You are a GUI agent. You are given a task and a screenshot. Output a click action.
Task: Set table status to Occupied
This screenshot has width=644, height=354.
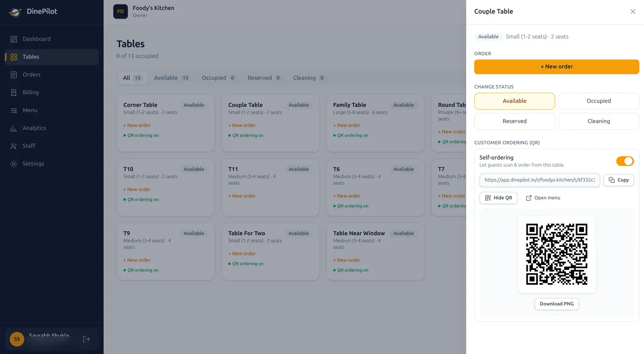point(599,101)
